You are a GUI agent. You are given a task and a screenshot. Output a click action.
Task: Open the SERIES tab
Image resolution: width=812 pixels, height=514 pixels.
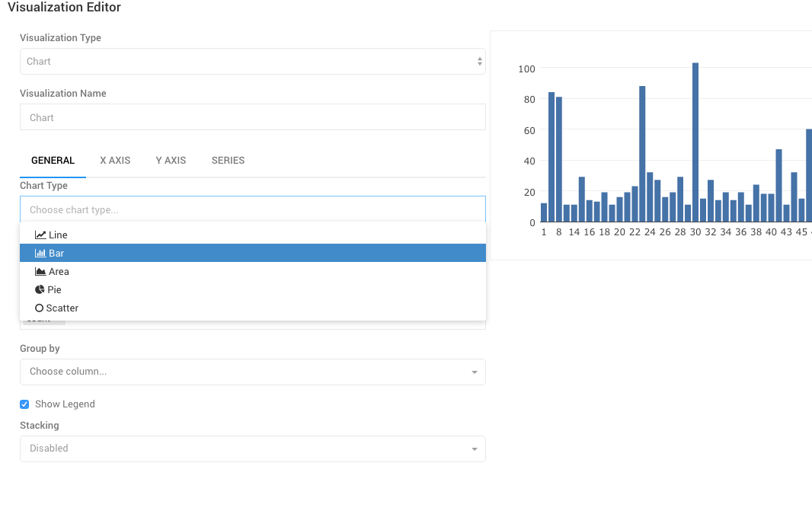(x=228, y=161)
